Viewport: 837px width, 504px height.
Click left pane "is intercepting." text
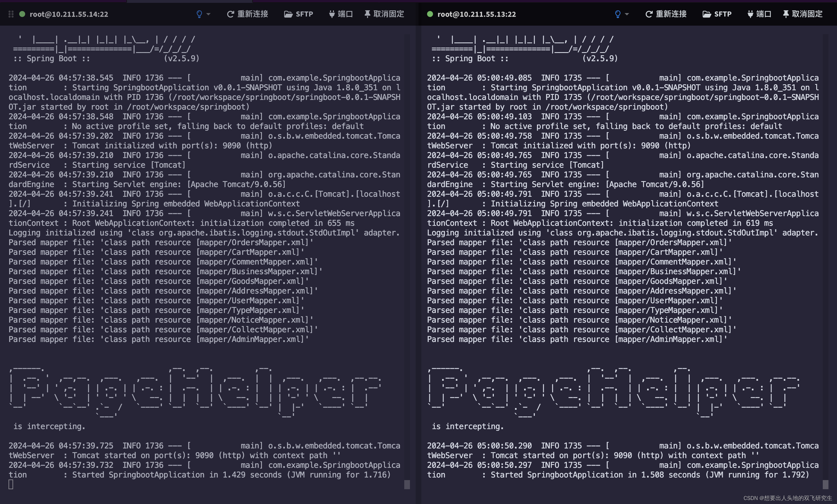[x=49, y=426]
